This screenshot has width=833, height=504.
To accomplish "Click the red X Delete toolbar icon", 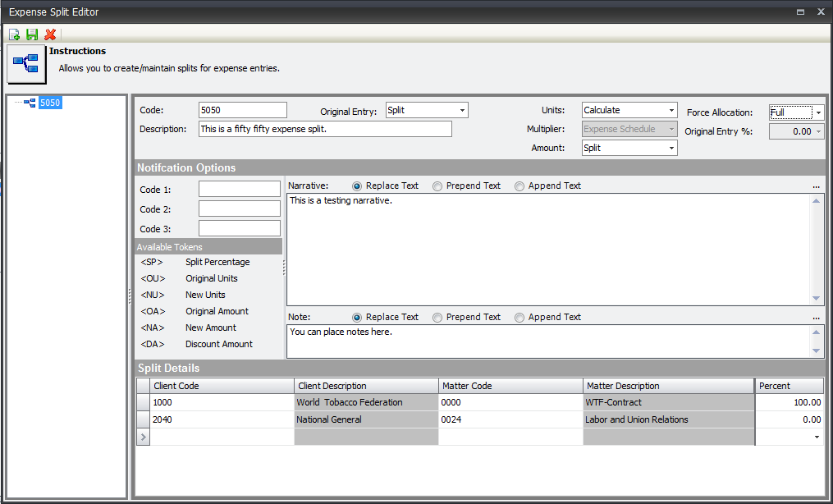I will [x=50, y=34].
